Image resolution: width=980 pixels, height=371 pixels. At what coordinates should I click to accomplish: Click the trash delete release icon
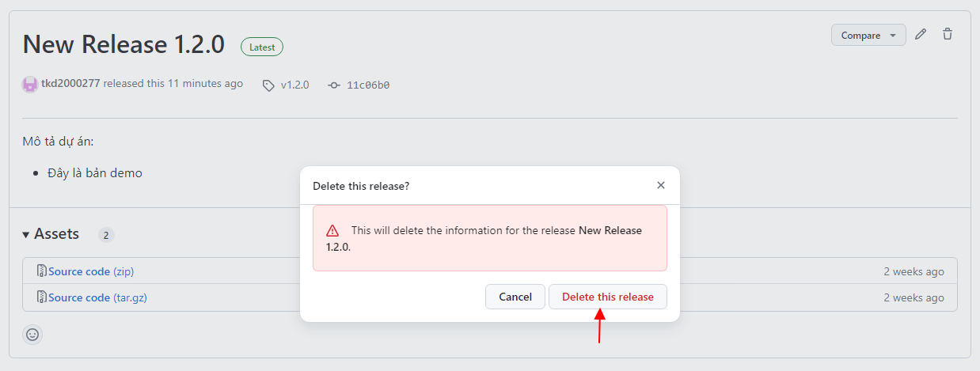pyautogui.click(x=948, y=35)
